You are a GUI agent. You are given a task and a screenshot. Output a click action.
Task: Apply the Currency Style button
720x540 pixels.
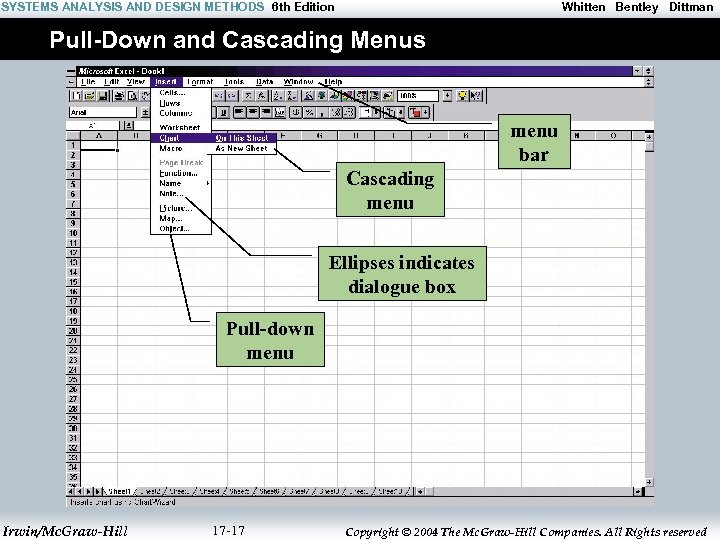tap(295, 112)
